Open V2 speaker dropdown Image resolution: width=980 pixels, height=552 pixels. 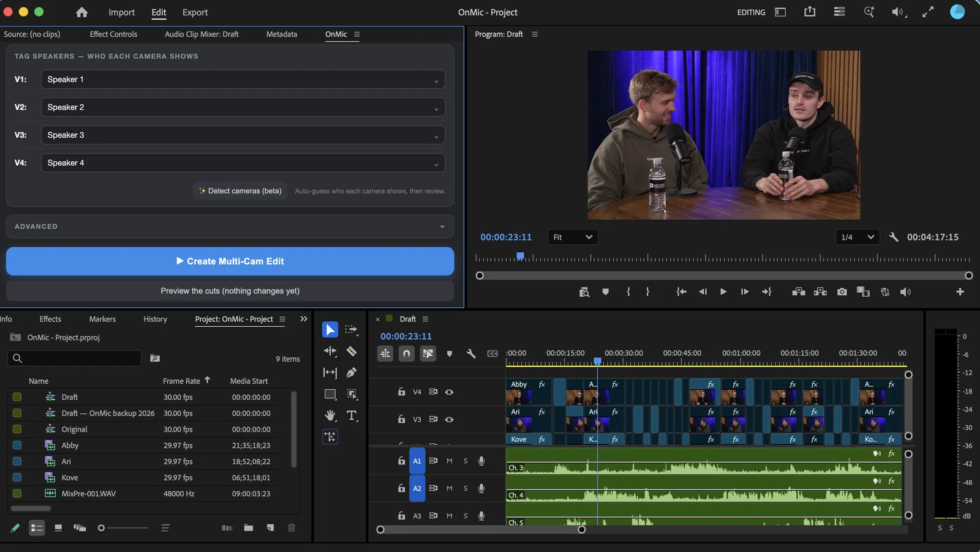point(243,107)
